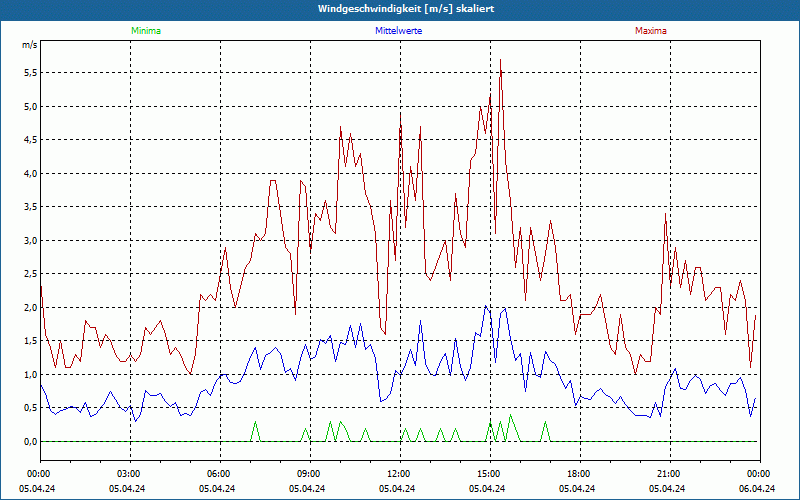
Task: Click the '05.04.24' date under 03:00
Action: [x=127, y=488]
